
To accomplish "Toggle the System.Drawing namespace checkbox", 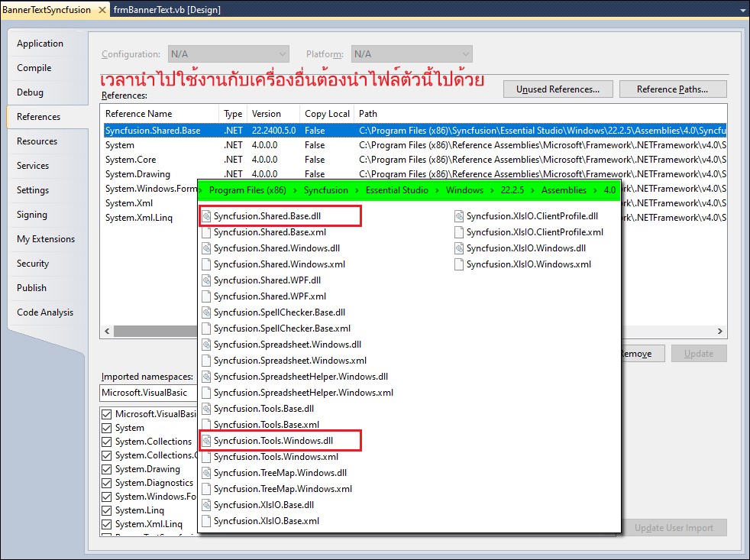I will (x=106, y=469).
